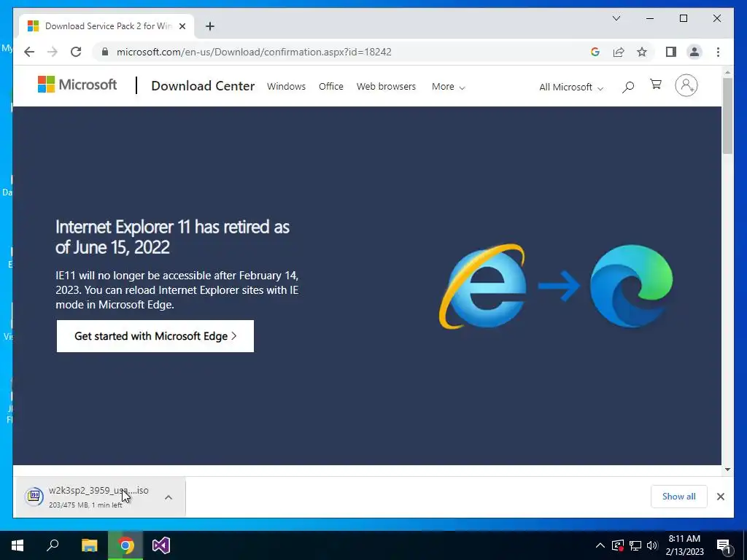Open the Microsoft site search icon

[x=628, y=87]
